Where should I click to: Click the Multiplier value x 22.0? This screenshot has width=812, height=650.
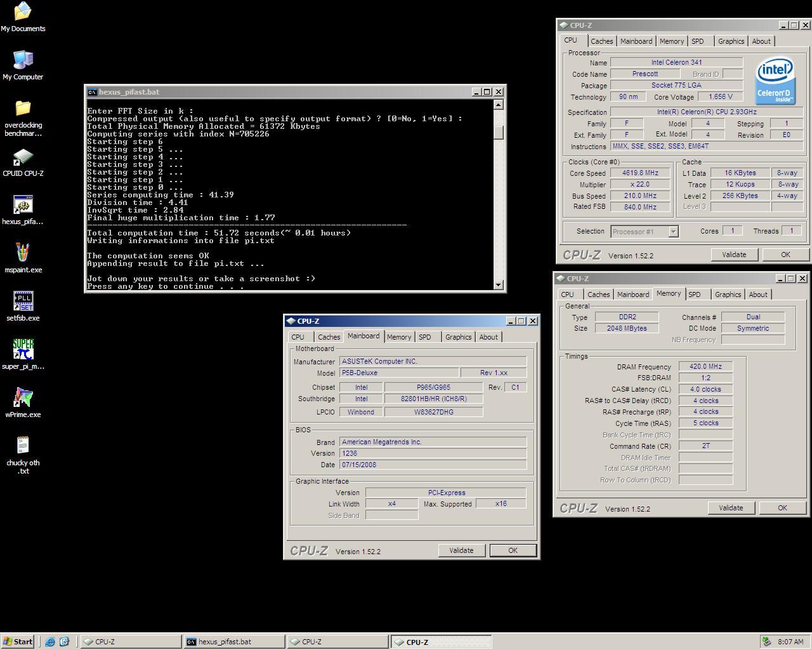pyautogui.click(x=640, y=184)
